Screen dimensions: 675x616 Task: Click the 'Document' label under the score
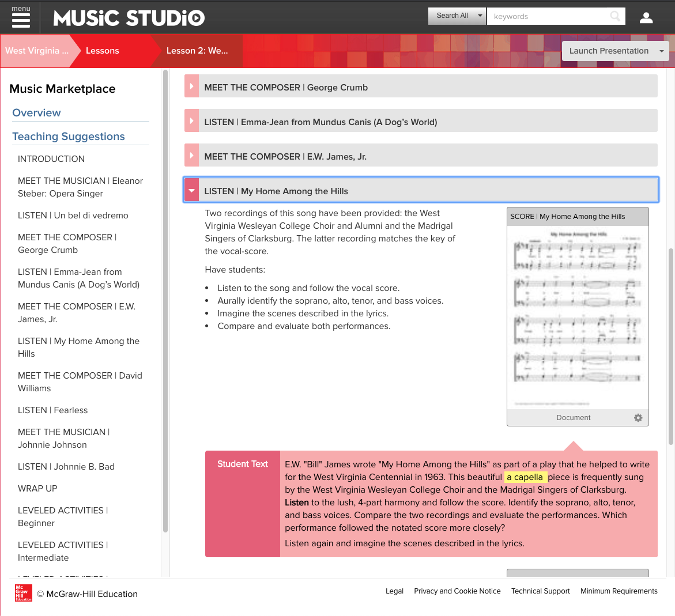573,418
